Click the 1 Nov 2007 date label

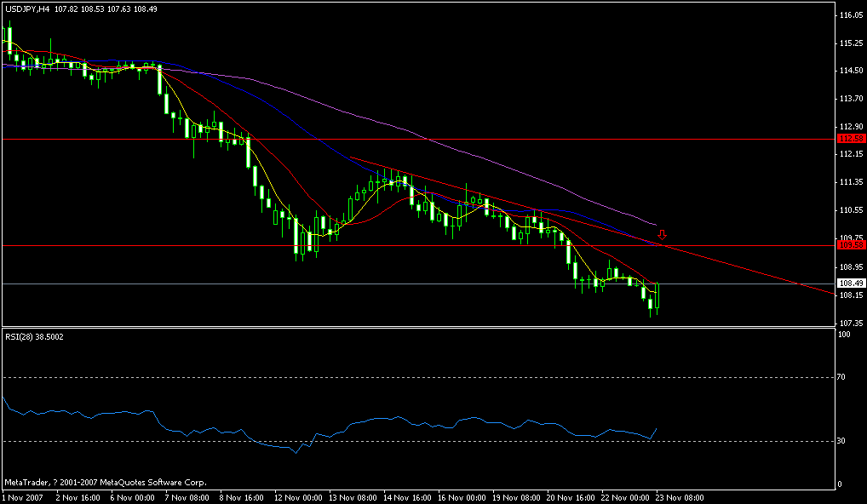coord(21,498)
